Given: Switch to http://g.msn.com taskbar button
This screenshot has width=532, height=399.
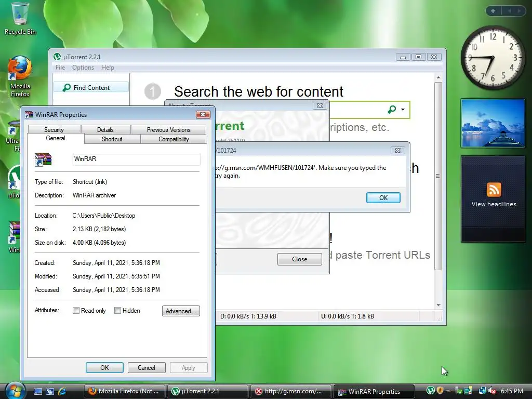Looking at the screenshot, I should coord(291,391).
